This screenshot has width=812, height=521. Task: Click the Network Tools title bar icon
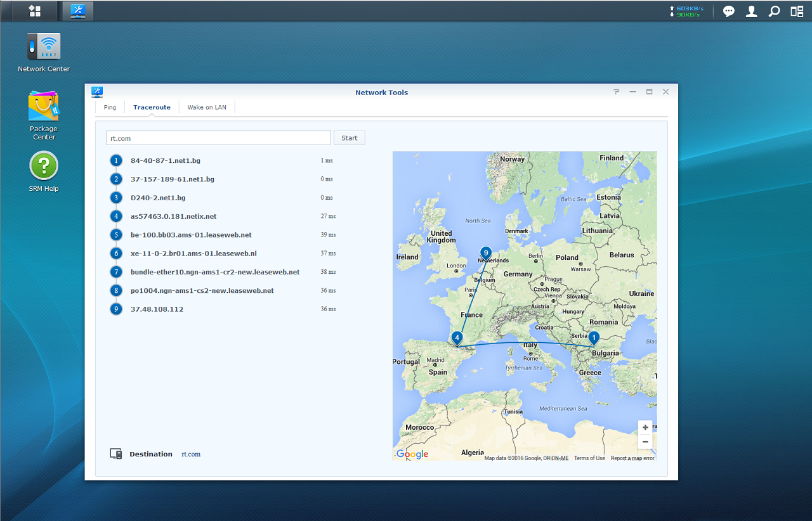[97, 93]
